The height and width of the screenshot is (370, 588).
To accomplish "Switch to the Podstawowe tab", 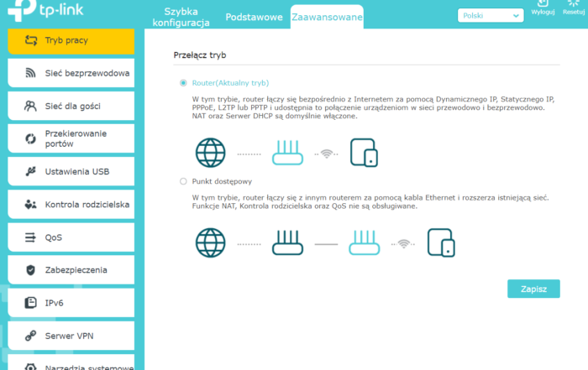I will (253, 18).
